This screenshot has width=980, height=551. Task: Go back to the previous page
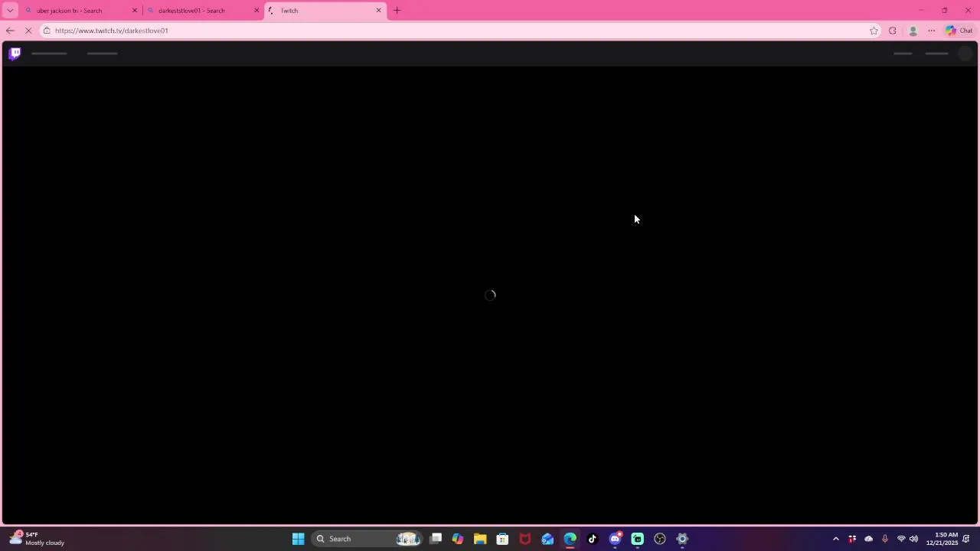pyautogui.click(x=10, y=31)
